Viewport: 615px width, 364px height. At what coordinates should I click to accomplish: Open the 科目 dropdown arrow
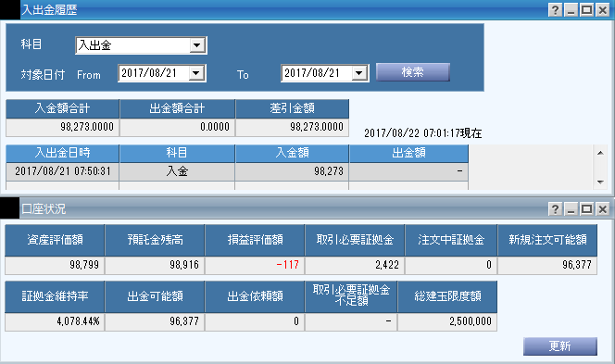[x=197, y=45]
